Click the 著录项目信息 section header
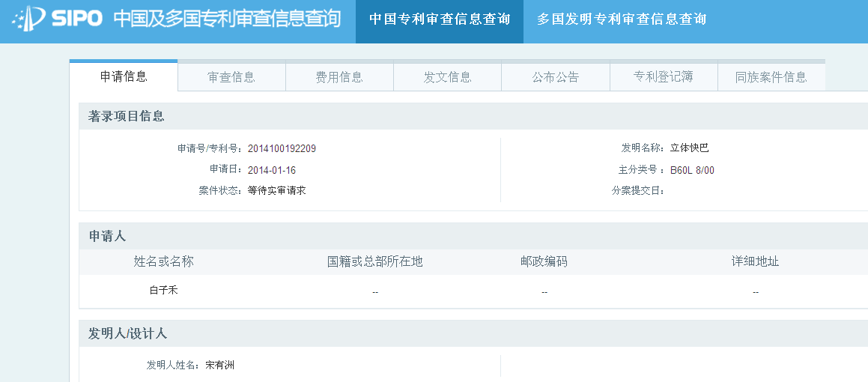This screenshot has height=382, width=868. [x=127, y=116]
